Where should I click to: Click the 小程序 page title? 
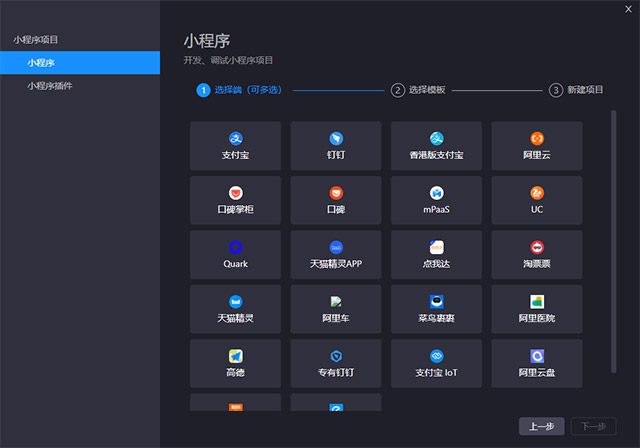tap(207, 41)
